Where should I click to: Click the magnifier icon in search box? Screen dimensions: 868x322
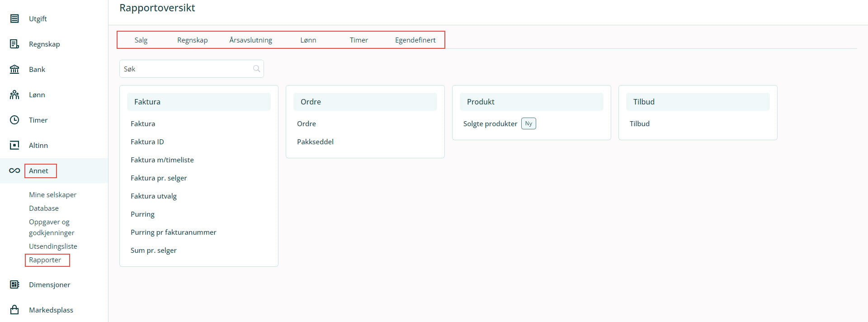(256, 69)
